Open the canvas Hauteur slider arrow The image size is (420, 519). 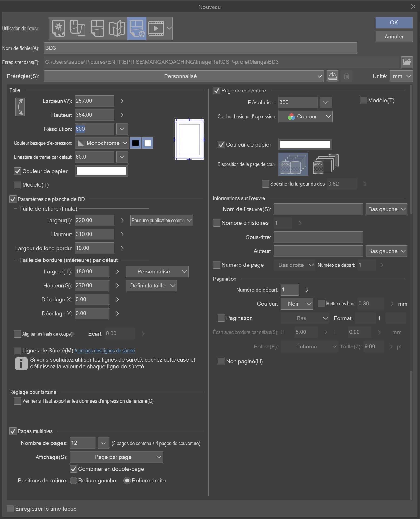122,115
